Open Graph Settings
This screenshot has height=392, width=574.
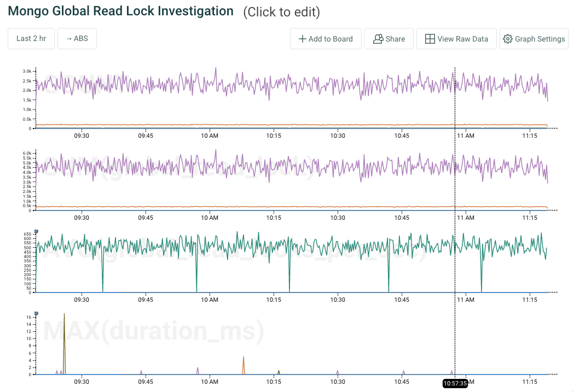click(534, 39)
